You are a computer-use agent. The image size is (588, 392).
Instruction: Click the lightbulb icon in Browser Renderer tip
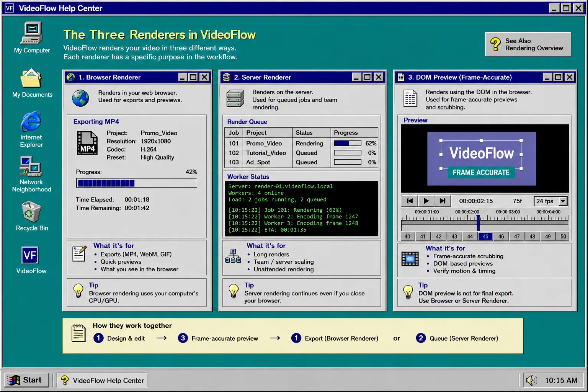coord(78,291)
